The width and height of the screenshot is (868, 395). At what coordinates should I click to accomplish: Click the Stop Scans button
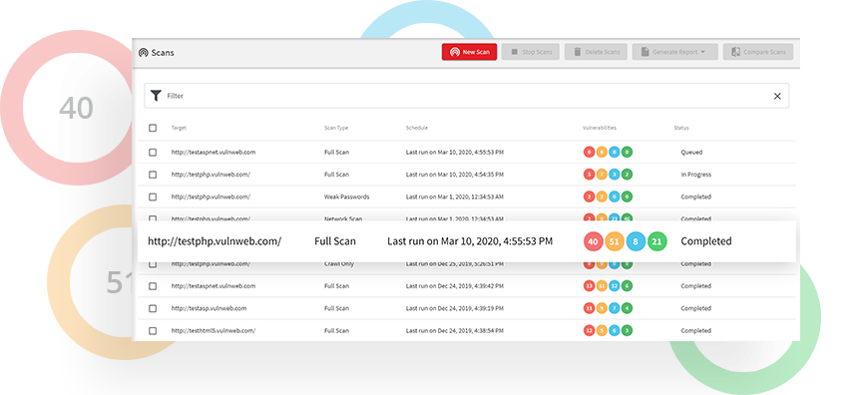pyautogui.click(x=531, y=52)
